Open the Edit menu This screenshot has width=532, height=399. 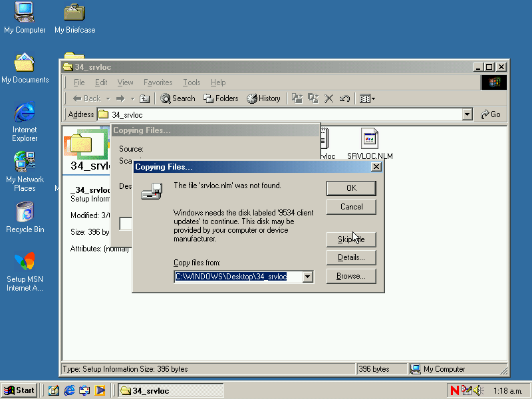(101, 82)
